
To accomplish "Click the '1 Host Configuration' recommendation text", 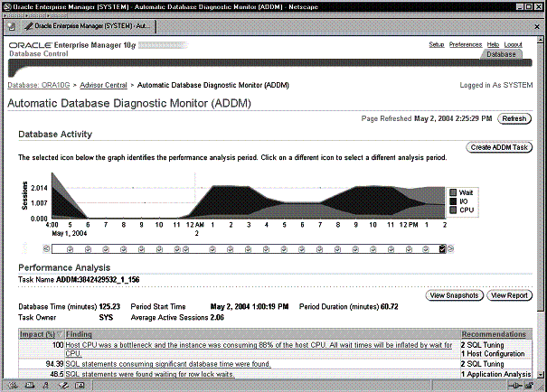I will pos(493,354).
